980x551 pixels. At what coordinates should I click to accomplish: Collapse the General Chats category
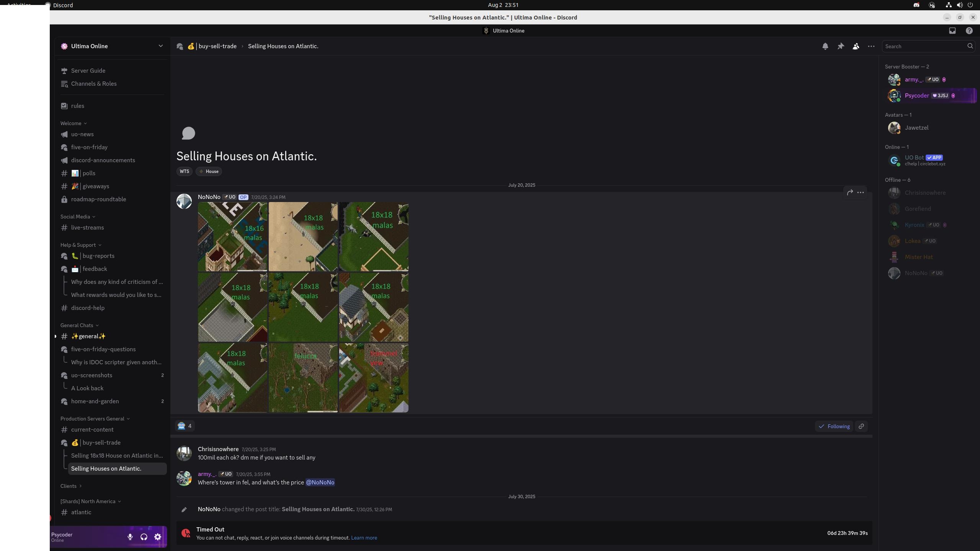click(79, 325)
